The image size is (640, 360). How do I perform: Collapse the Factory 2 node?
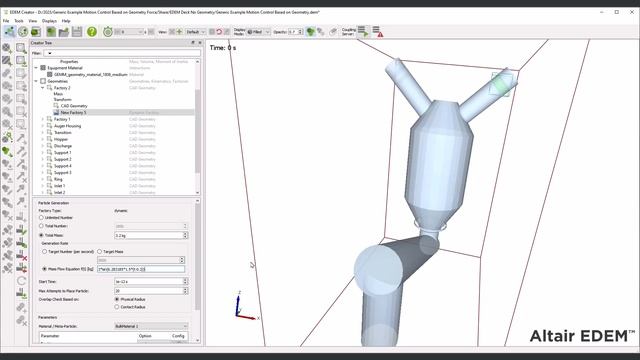pos(42,88)
